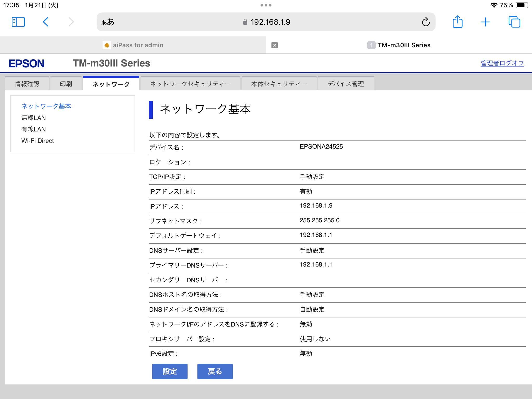Viewport: 532px width, 399px height.
Task: Open the 印刷 tab
Action: pos(66,84)
